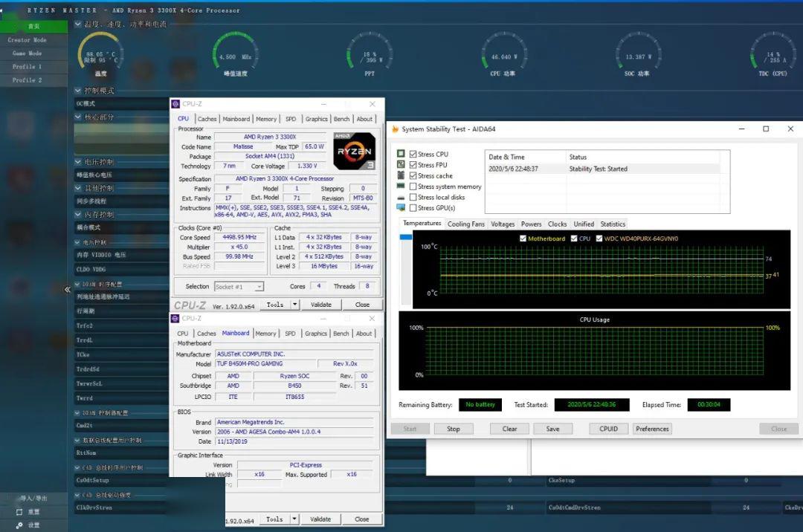Screen dimensions: 803x532
Task: Click Validate in the CPU-Z Motherboard info window
Action: point(320,519)
